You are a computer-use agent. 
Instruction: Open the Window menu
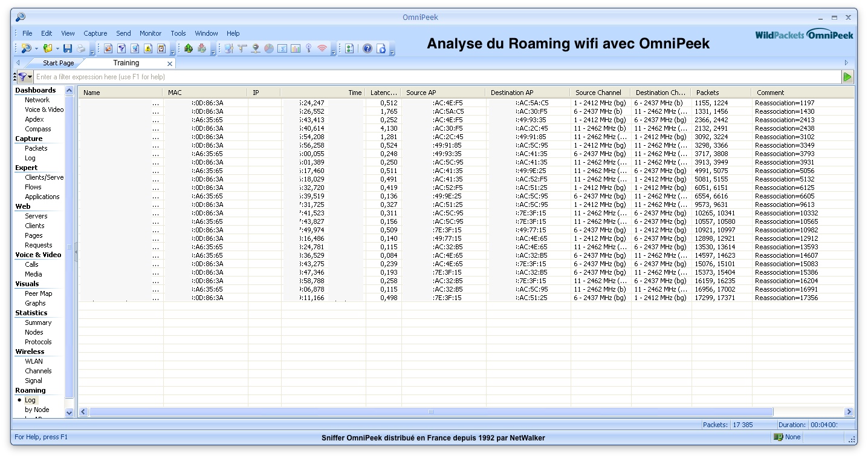click(x=206, y=33)
